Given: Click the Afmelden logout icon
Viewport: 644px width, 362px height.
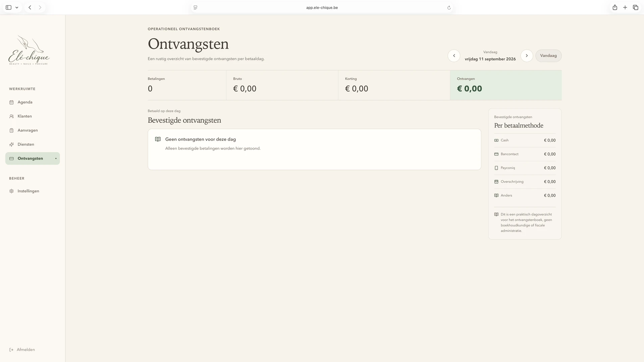Looking at the screenshot, I should 11,350.
